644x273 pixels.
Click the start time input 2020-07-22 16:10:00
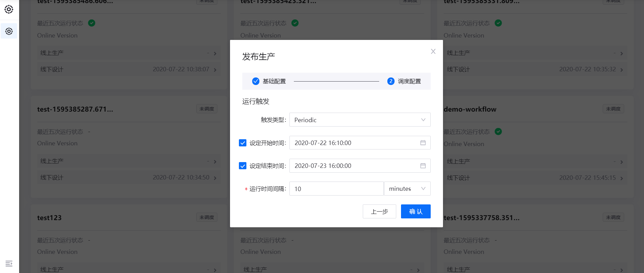coord(360,143)
